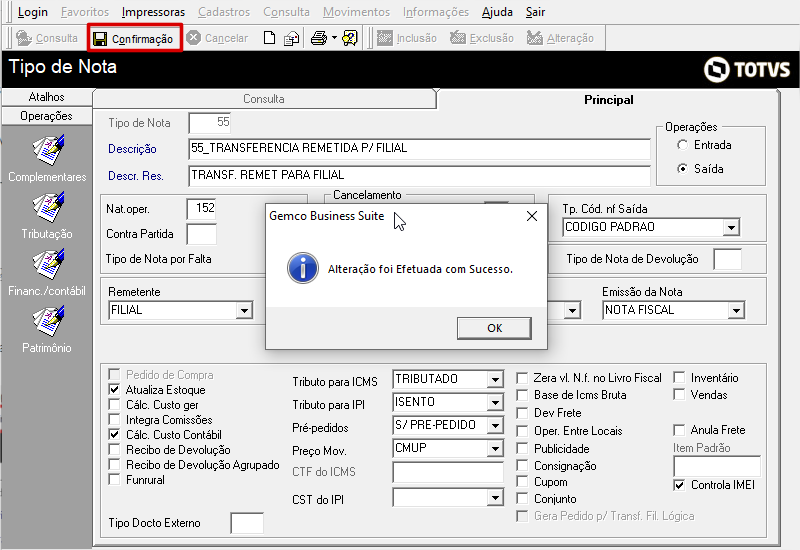Screen dimensions: 800x550
Task: Click OK in the success dialog
Action: point(494,328)
